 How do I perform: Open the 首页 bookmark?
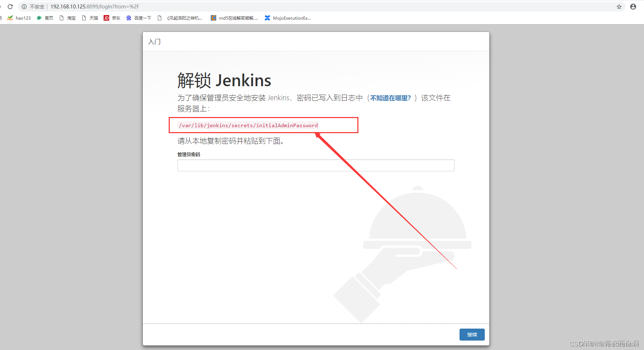coord(45,18)
